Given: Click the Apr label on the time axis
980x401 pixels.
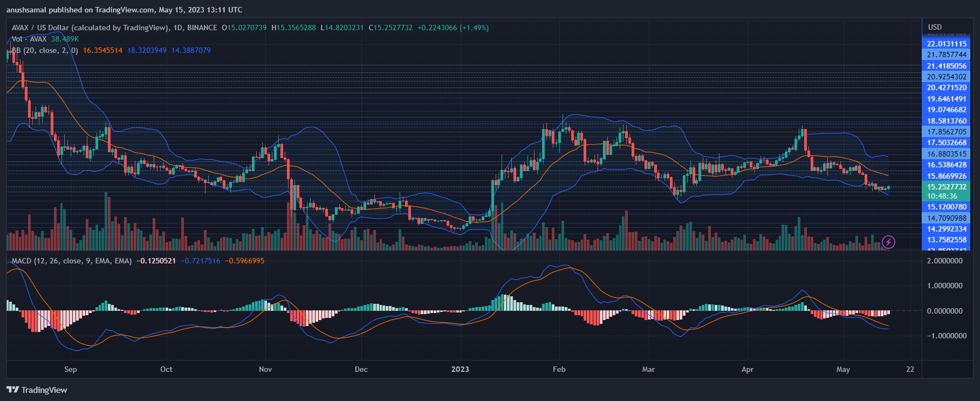Looking at the screenshot, I should tap(748, 369).
